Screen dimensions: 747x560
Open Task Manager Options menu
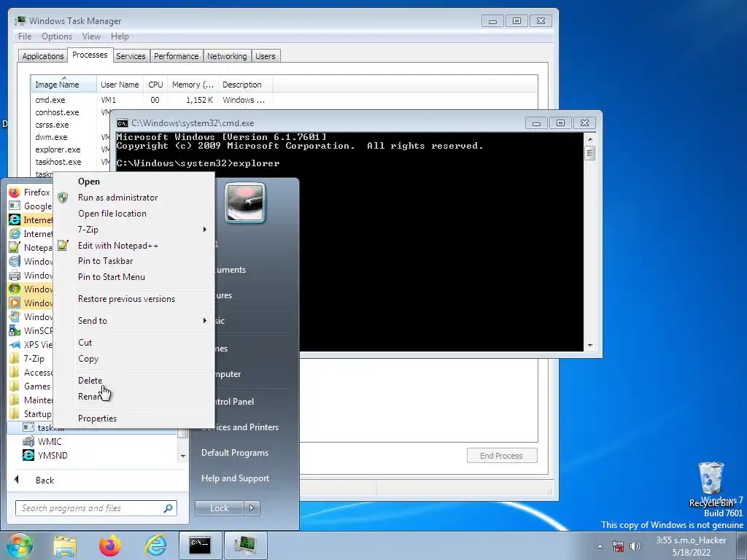point(57,36)
